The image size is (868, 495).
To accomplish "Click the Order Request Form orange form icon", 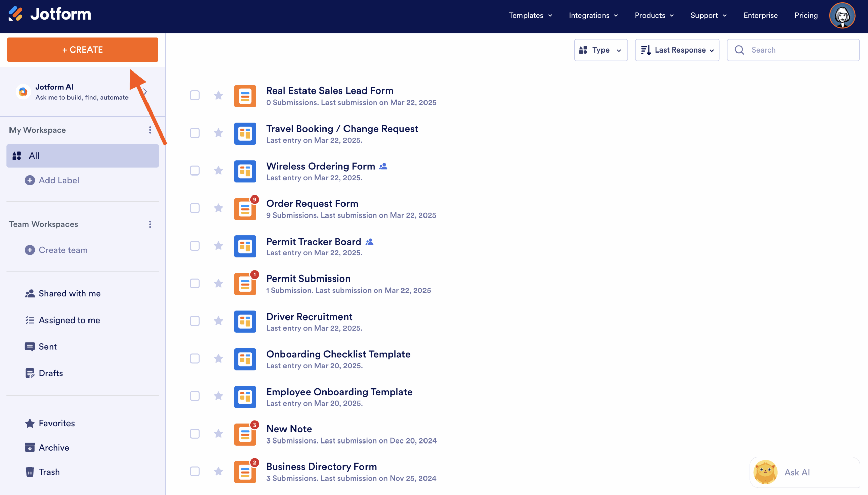I will 245,209.
